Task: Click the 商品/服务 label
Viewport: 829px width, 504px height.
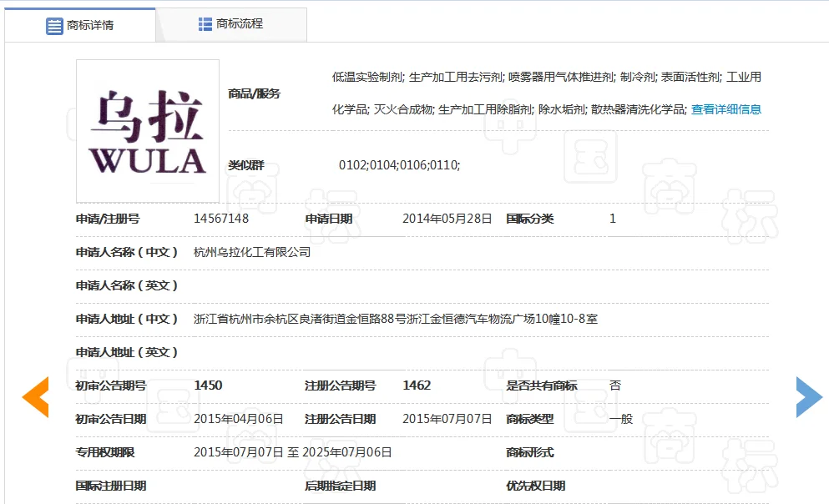Action: coord(254,94)
